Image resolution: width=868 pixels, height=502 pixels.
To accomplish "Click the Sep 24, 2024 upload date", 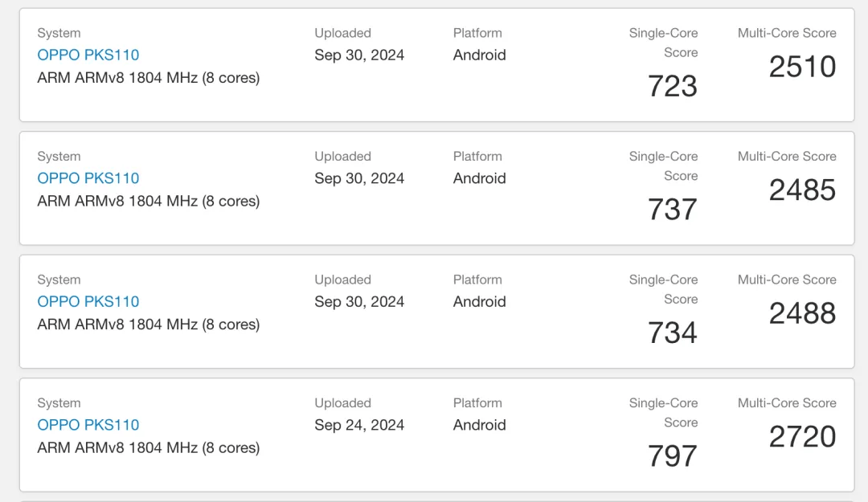I will [x=359, y=425].
